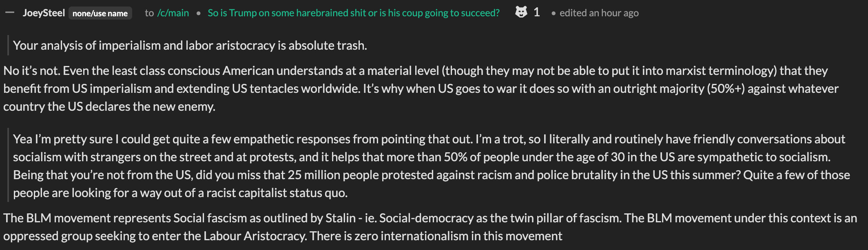Select the quote 'Your analysis of imperialism' line
Viewport: 868px width, 250px height.
[190, 46]
